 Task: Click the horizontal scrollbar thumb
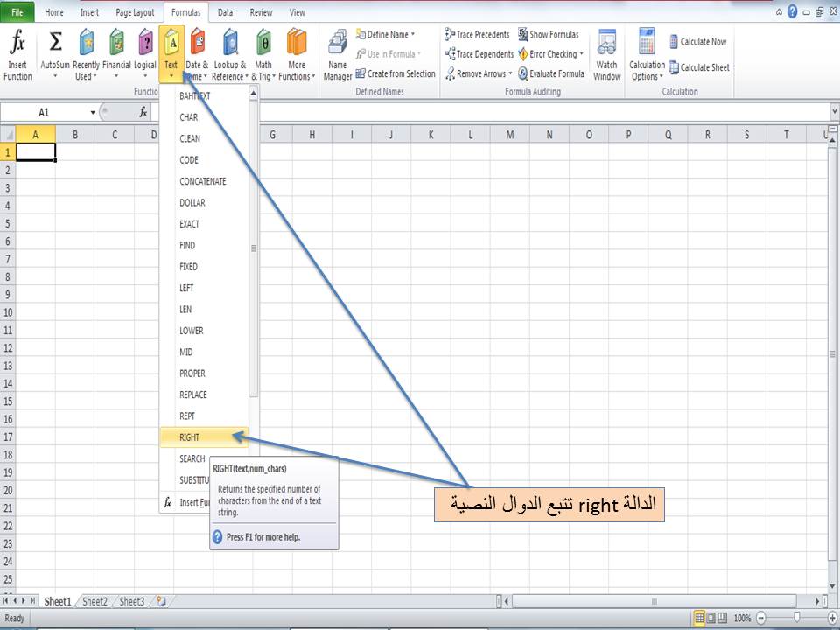pos(654,602)
